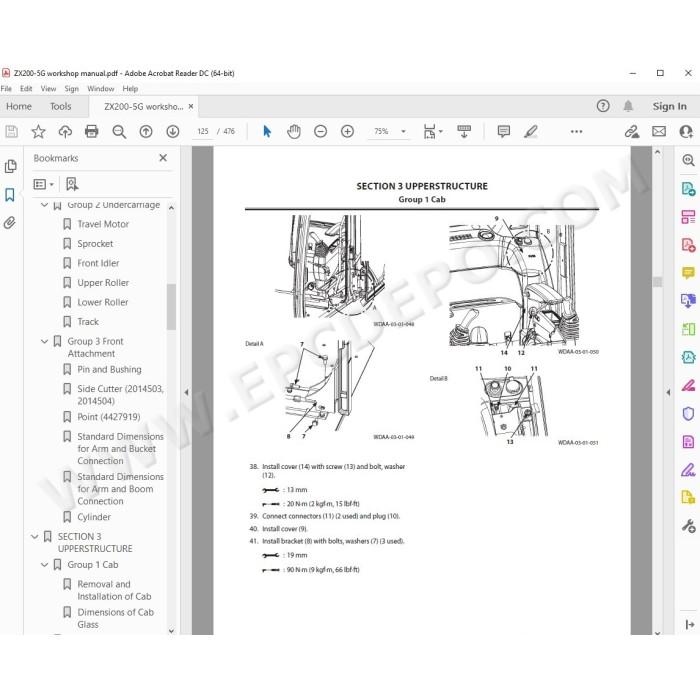Open Export PDF tool in sidebar

[x=688, y=188]
